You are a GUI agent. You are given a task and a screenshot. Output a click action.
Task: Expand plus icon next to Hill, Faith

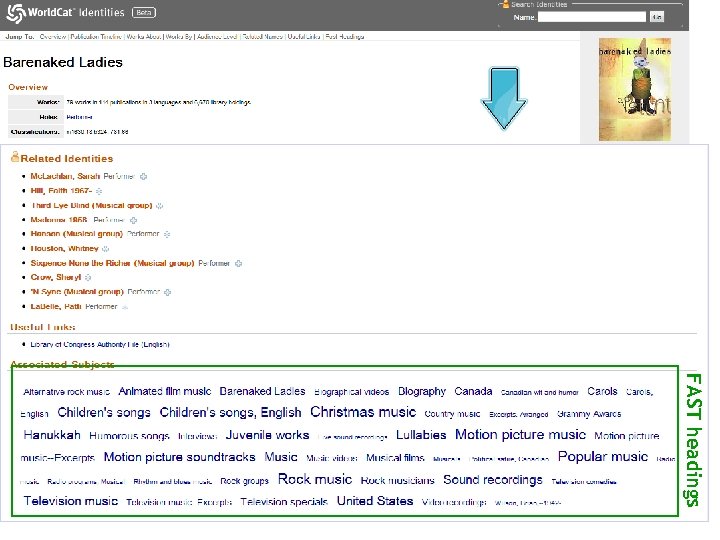click(x=99, y=191)
